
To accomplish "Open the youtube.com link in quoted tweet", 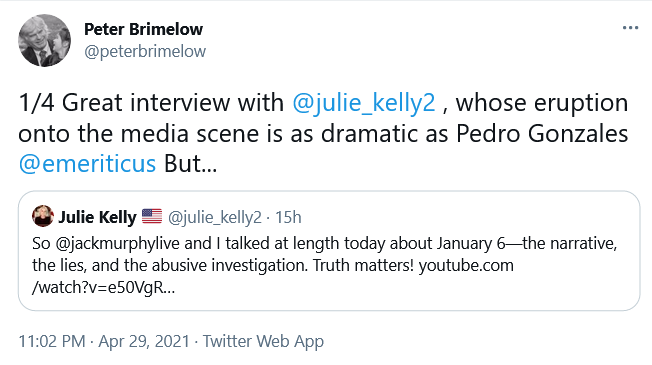I will (466, 265).
